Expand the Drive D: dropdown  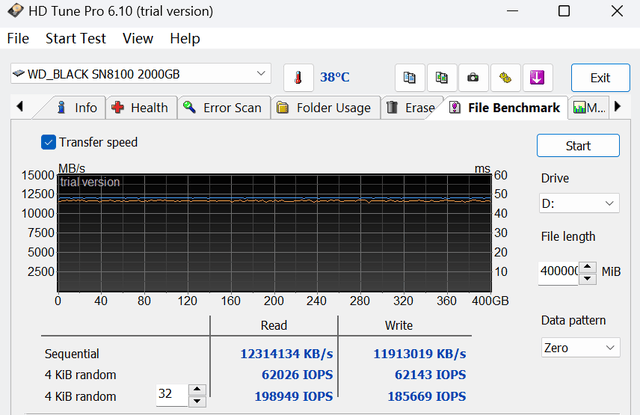pyautogui.click(x=580, y=204)
